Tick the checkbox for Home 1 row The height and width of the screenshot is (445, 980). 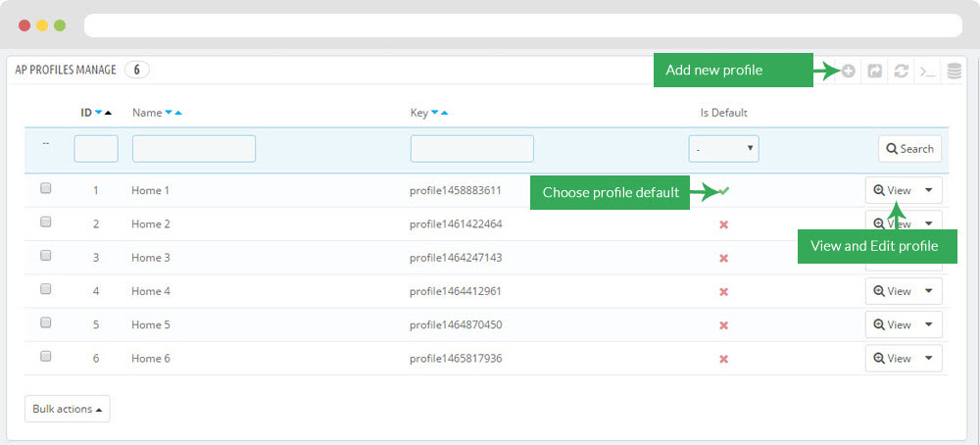tap(46, 188)
